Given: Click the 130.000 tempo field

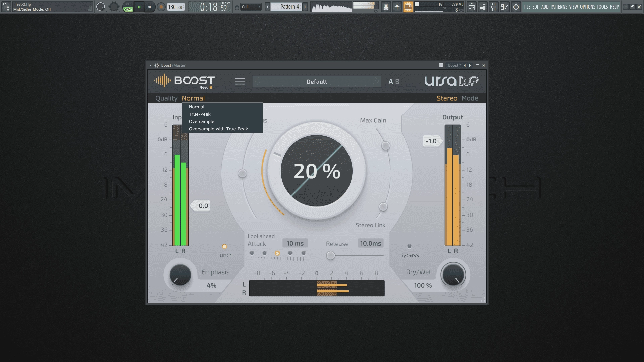Looking at the screenshot, I should (x=176, y=7).
